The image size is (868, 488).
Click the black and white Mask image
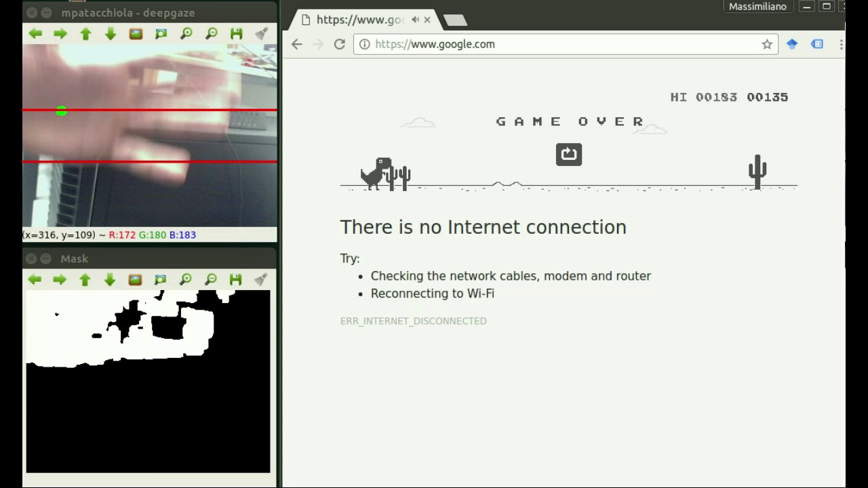pyautogui.click(x=148, y=381)
